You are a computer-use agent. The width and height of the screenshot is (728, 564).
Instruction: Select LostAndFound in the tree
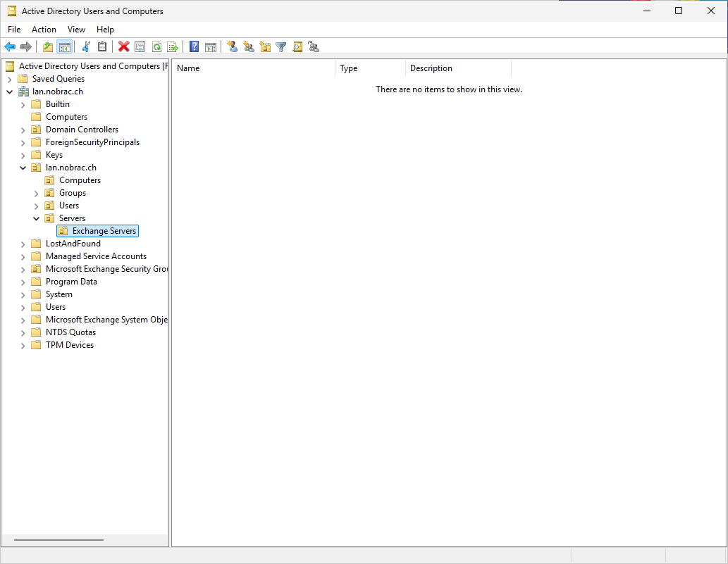click(x=73, y=244)
